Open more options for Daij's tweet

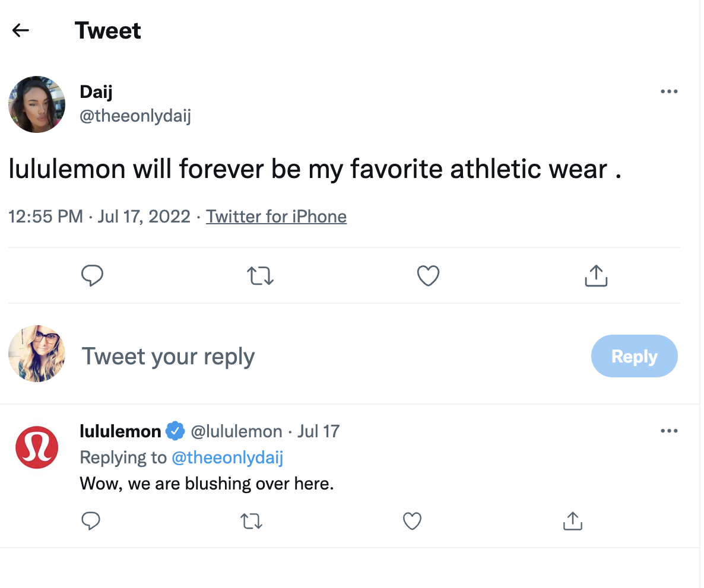click(669, 92)
